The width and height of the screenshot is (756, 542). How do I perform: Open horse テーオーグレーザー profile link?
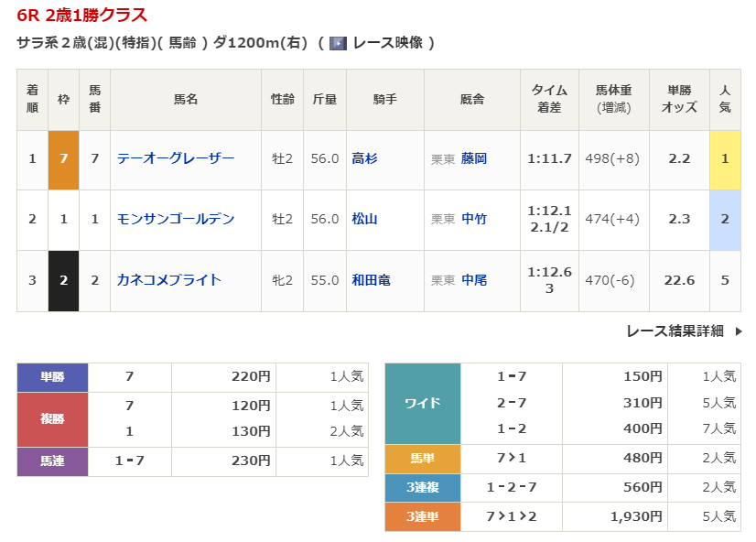tap(176, 158)
